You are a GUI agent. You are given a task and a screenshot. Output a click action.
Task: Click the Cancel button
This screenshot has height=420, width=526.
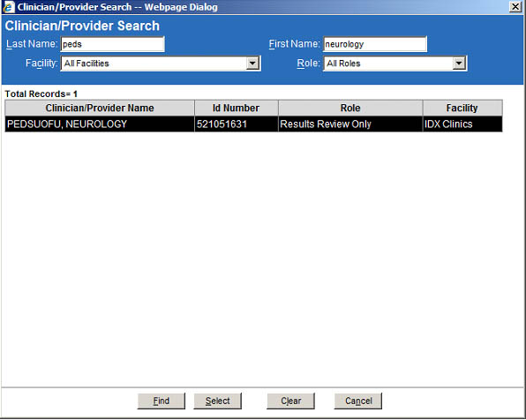358,401
